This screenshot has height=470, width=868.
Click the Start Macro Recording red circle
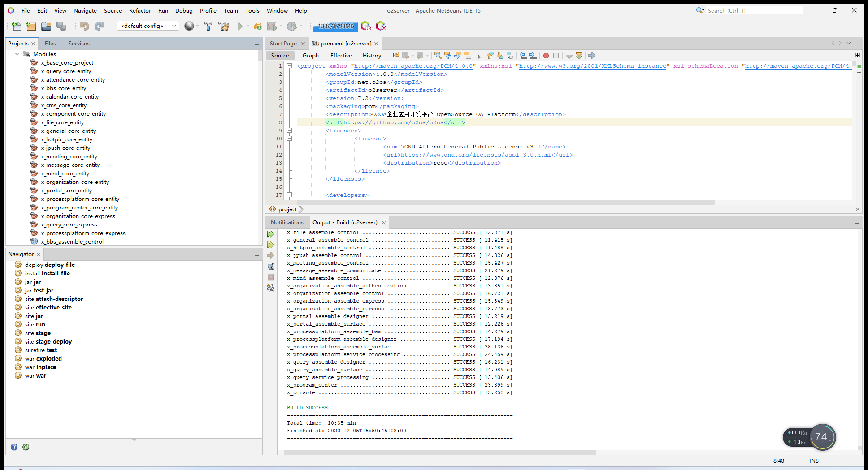pyautogui.click(x=546, y=56)
